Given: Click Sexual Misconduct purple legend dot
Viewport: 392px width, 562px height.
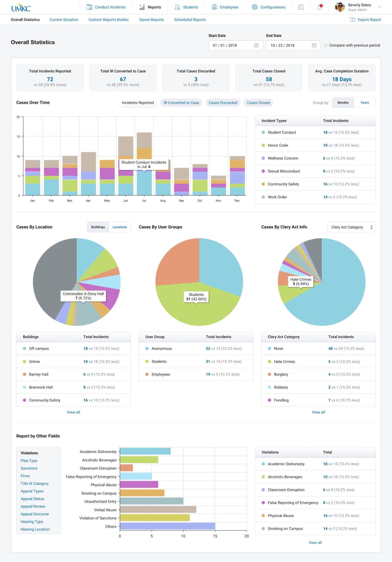Looking at the screenshot, I should tap(263, 171).
